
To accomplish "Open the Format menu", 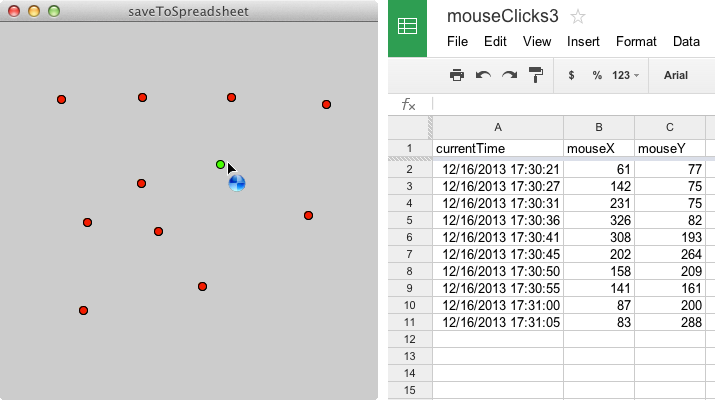I will click(636, 42).
